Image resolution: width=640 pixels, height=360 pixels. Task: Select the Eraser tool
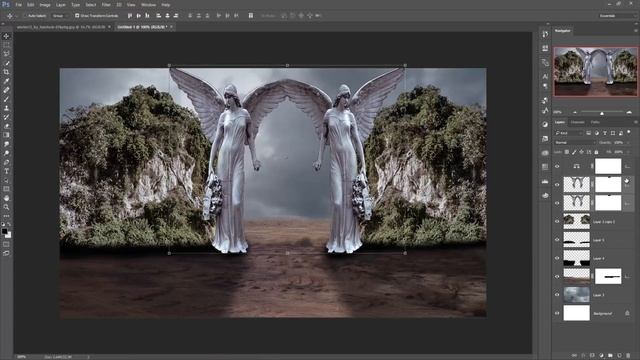tap(6, 126)
